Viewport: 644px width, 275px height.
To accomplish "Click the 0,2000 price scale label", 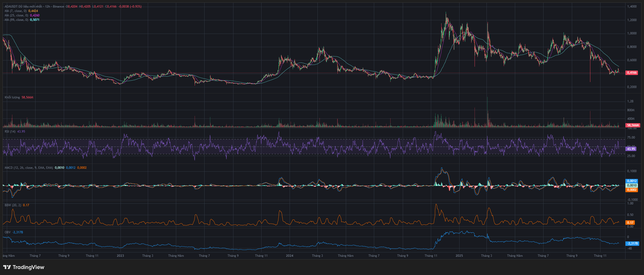I will pos(632,87).
